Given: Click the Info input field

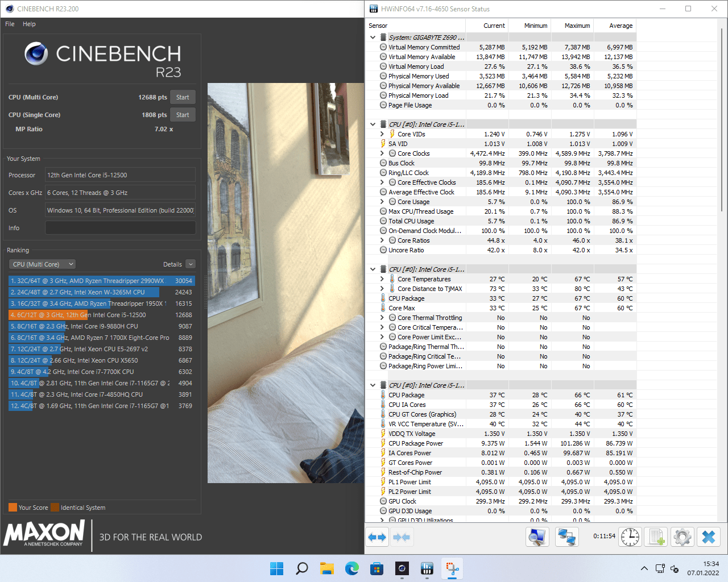Looking at the screenshot, I should click(x=121, y=228).
